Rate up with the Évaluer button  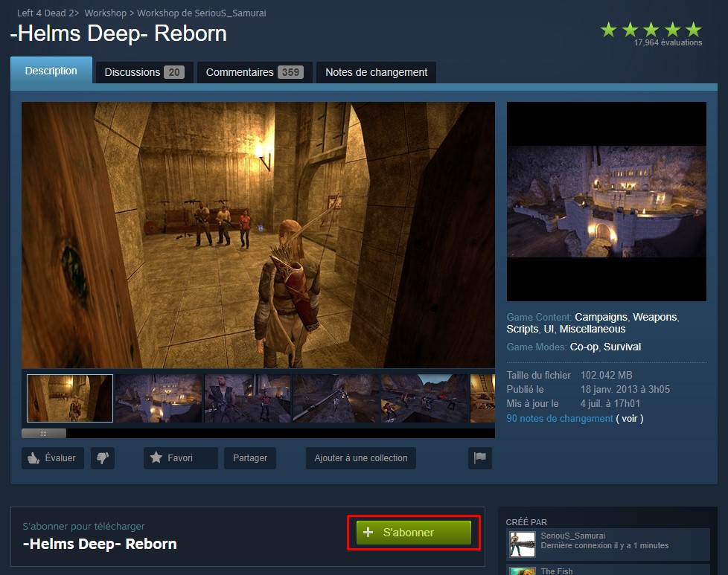(x=52, y=458)
